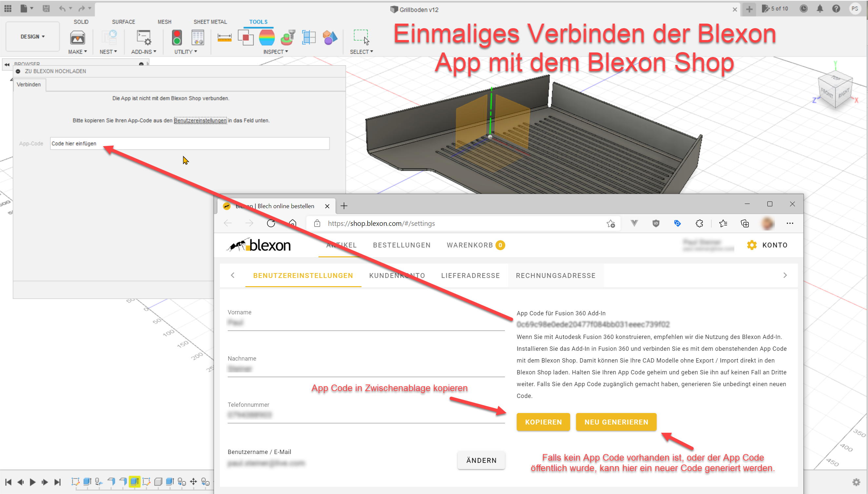Viewport: 868px width, 494px height.
Task: Expand the DESIGN workspace dropdown
Action: 32,37
